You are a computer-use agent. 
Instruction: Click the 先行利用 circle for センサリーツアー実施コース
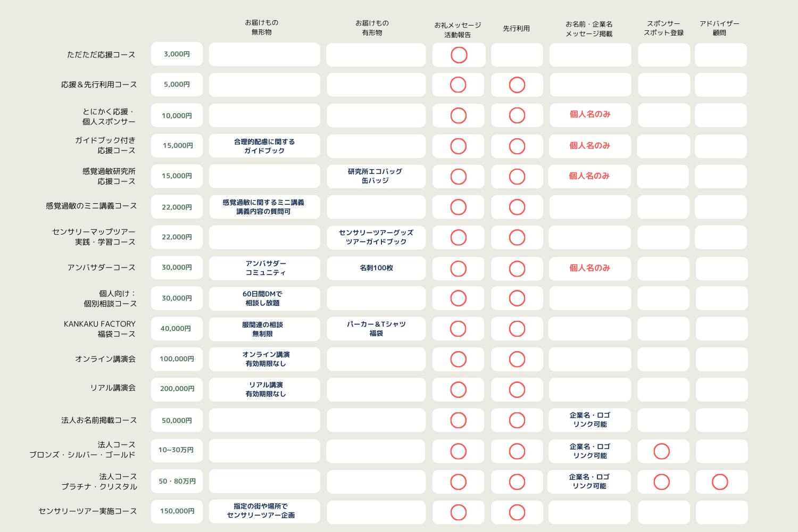click(517, 512)
